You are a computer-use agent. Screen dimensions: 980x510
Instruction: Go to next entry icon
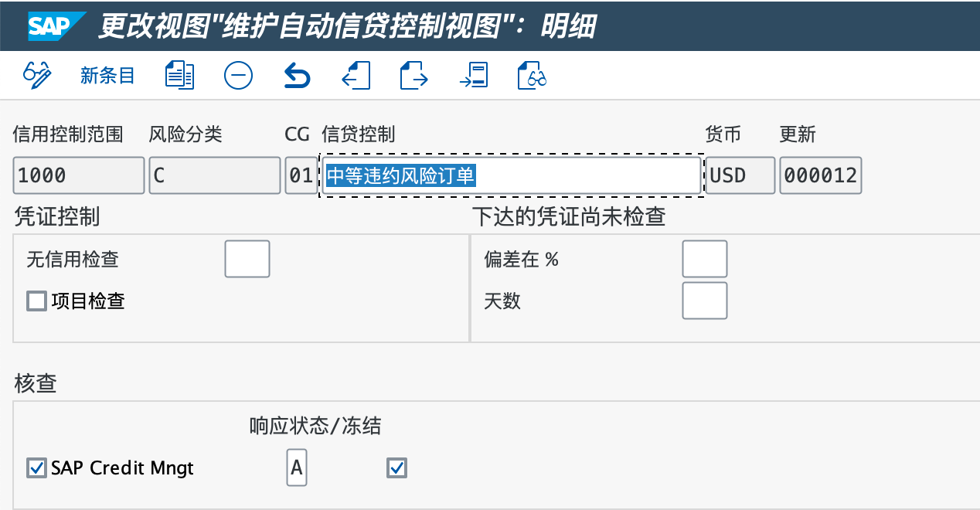pyautogui.click(x=414, y=75)
